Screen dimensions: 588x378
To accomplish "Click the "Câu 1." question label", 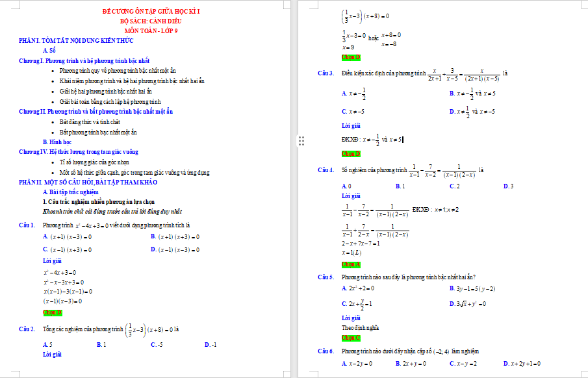I will pyautogui.click(x=27, y=225).
